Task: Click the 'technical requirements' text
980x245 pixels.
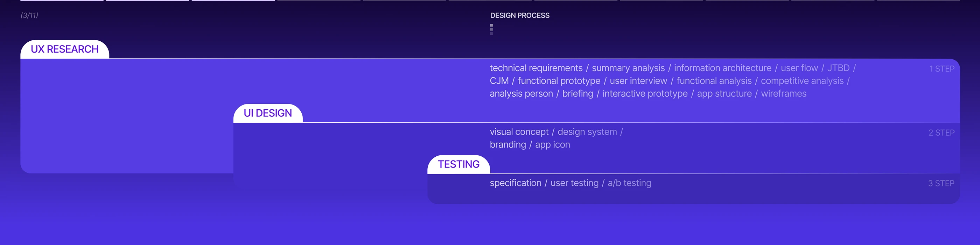Action: [x=536, y=68]
